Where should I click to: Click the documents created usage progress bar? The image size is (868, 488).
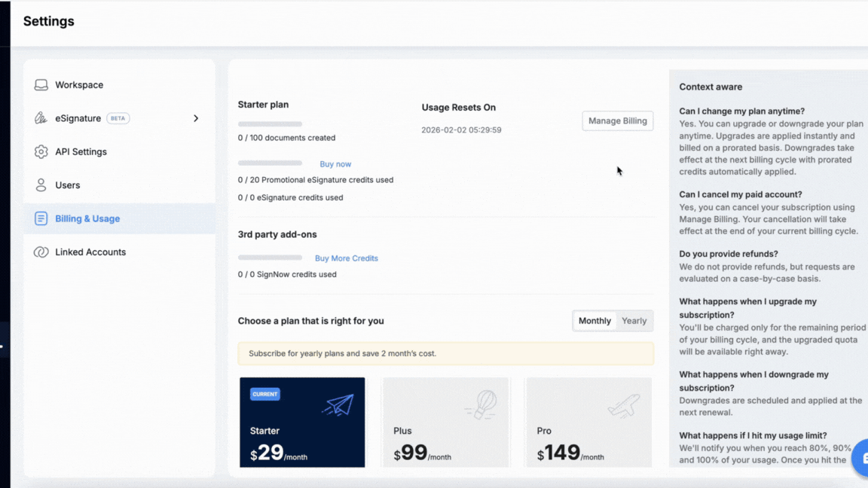tap(270, 124)
